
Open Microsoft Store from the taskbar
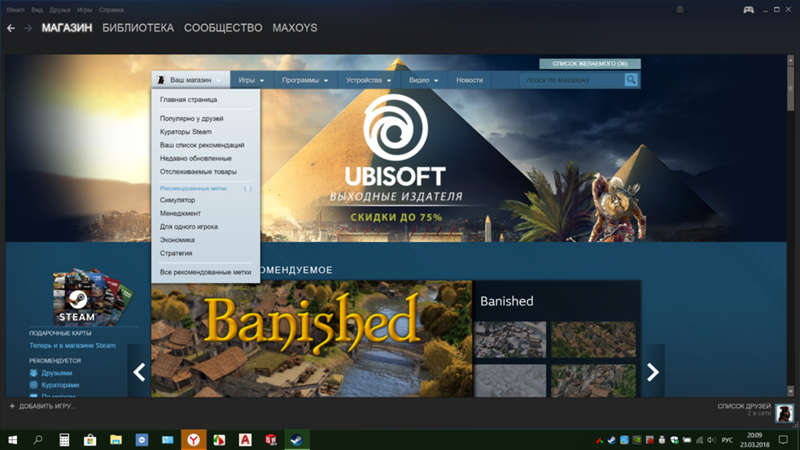pos(90,440)
